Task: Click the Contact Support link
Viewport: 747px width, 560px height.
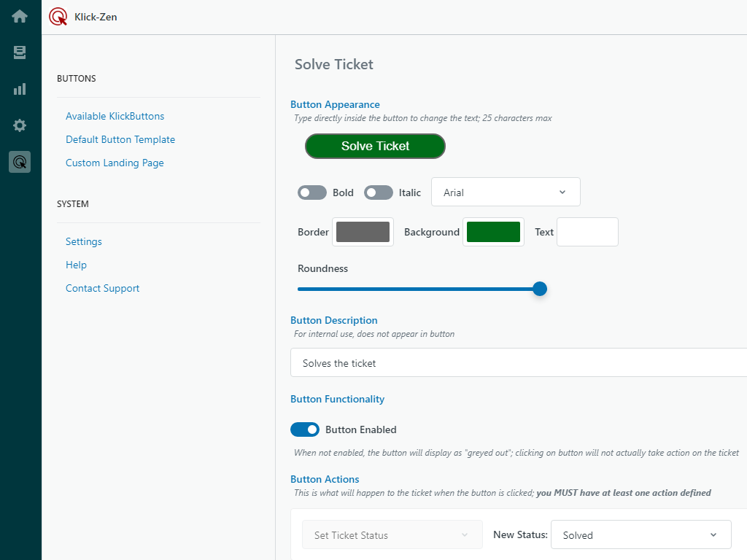Action: click(102, 288)
